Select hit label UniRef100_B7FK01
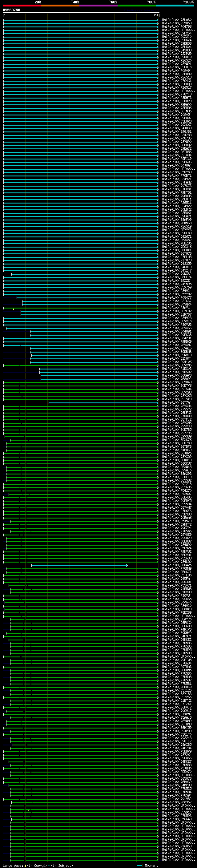The image size is (197, 868). pos(177,189)
